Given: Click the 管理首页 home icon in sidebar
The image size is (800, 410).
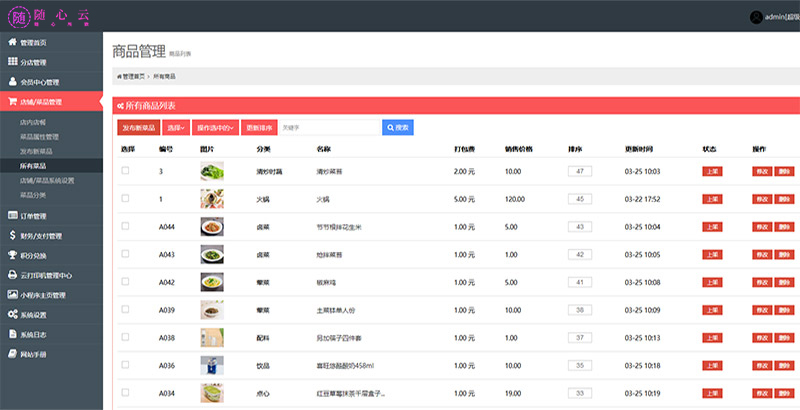Looking at the screenshot, I should pyautogui.click(x=12, y=43).
